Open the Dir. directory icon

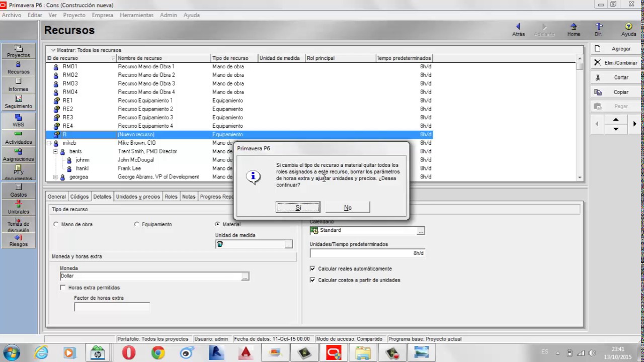(x=598, y=30)
